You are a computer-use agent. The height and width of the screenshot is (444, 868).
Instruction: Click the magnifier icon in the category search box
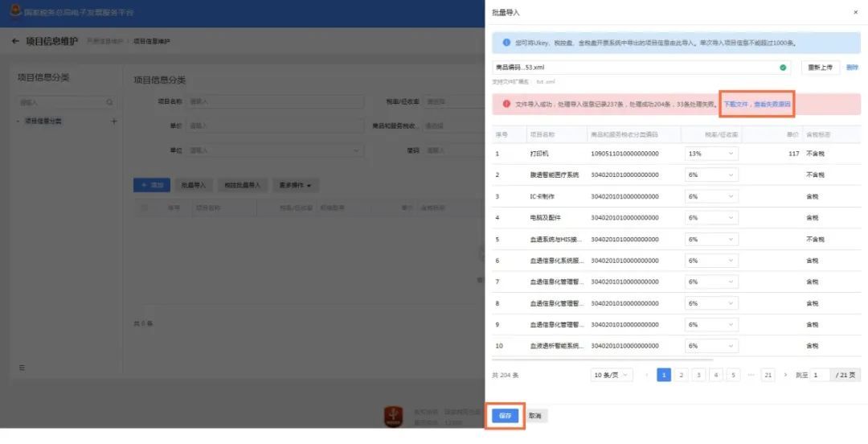109,102
